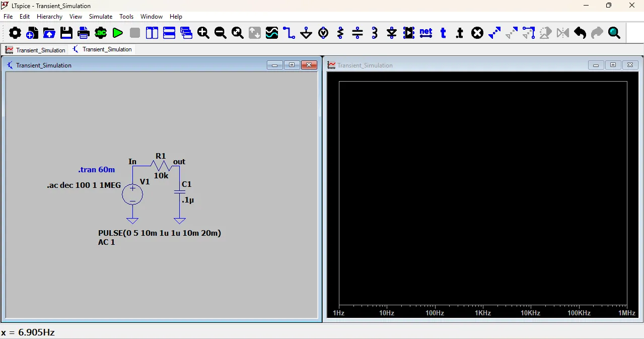644x339 pixels.
Task: Click the 10k resistor value label
Action: [161, 176]
